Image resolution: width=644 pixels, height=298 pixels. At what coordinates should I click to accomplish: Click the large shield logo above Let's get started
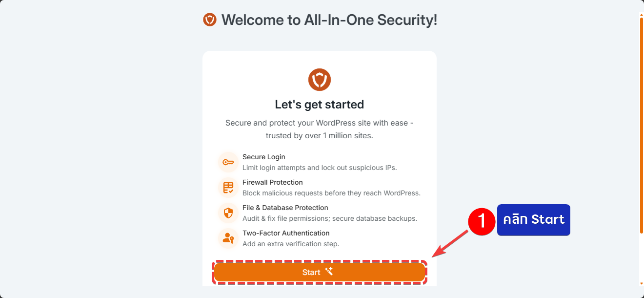pos(320,79)
